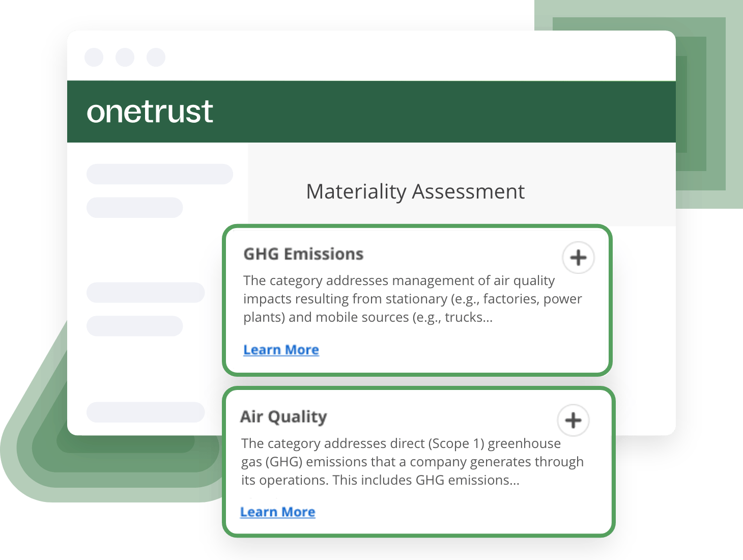
Task: Open Learn More under GHG Emissions
Action: tap(281, 350)
